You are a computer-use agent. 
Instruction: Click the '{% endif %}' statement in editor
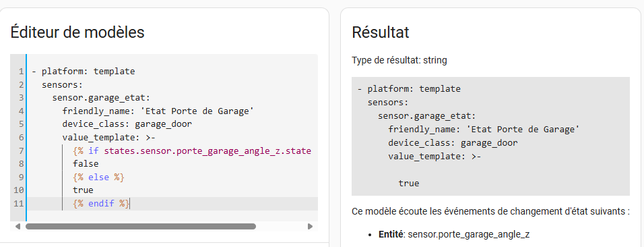click(x=101, y=203)
